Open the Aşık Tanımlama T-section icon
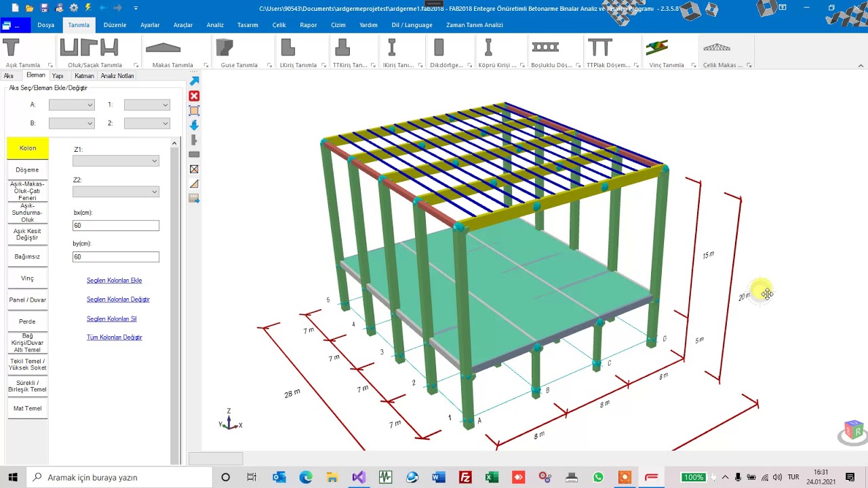Viewport: 868px width, 488px height. 12,47
